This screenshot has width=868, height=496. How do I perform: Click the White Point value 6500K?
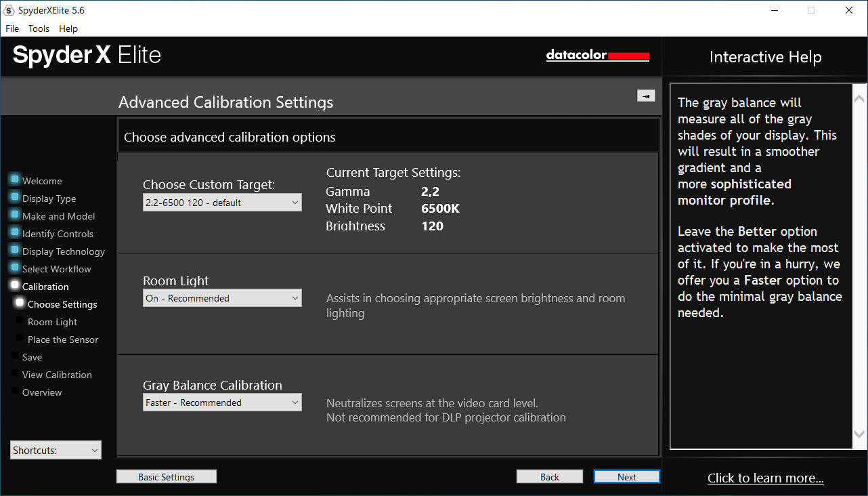point(440,209)
